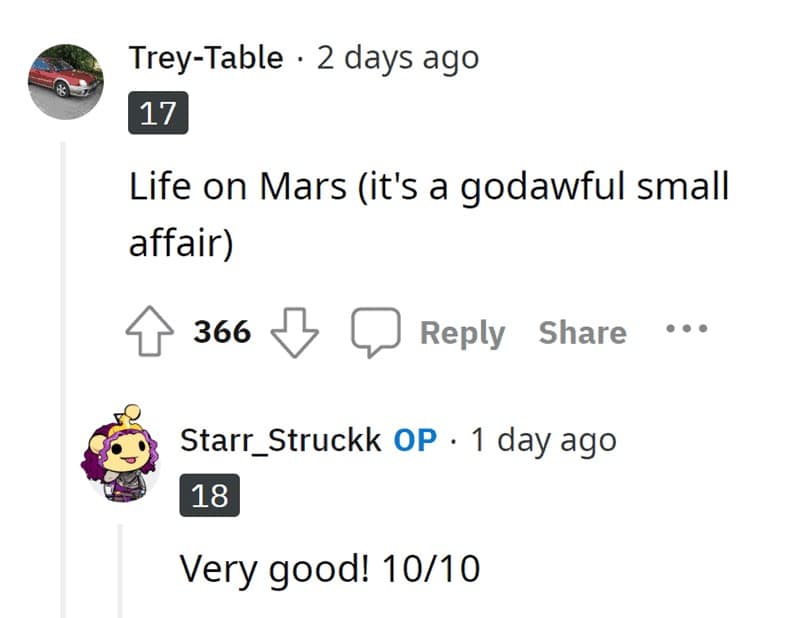Click the "18" flair badge
Image resolution: width=800 pixels, height=618 pixels.
point(209,496)
